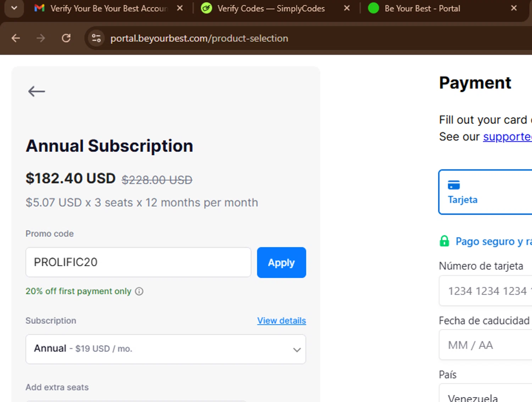Image resolution: width=532 pixels, height=402 pixels.
Task: Click the portal.beyourbest.com URL in address bar
Action: coord(199,38)
